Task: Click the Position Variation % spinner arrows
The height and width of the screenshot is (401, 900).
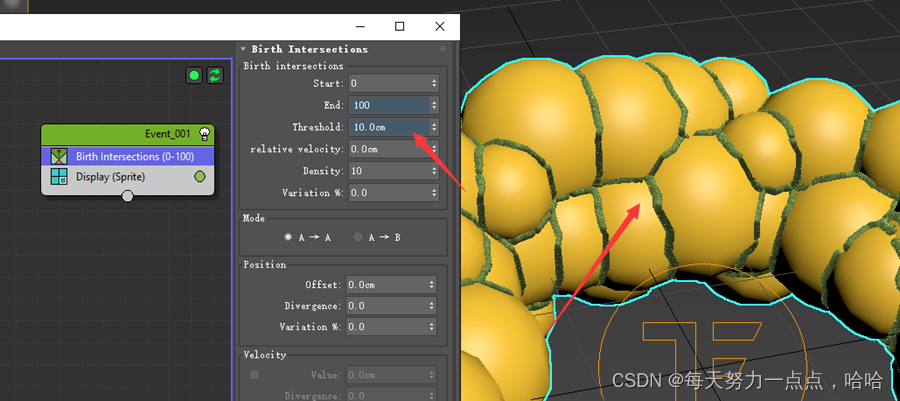Action: click(432, 326)
